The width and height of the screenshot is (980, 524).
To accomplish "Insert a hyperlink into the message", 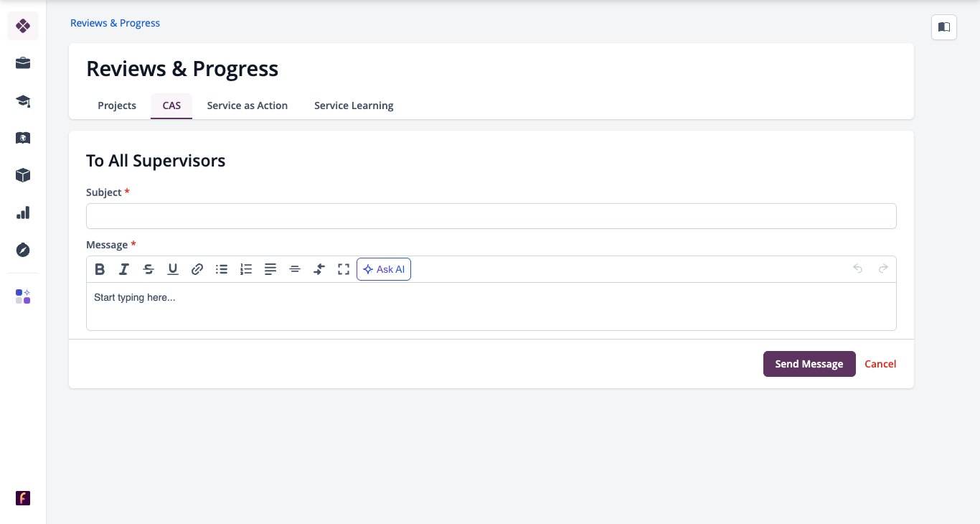I will 197,269.
